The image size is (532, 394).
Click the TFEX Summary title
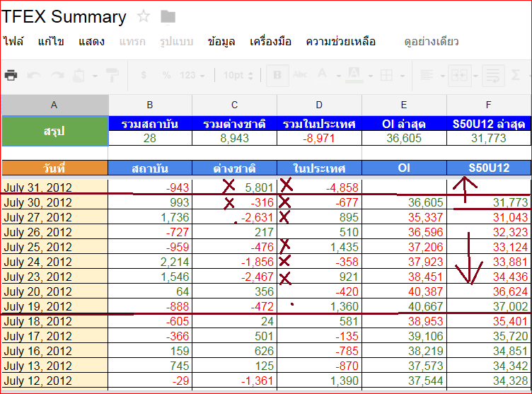(x=64, y=17)
